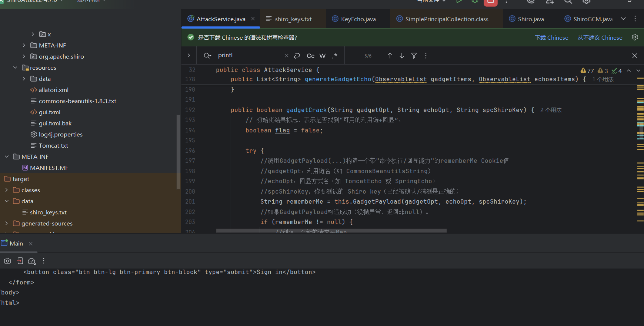Screen dimensions: 644x326
Task: Click the new line replace icon in search
Action: [297, 56]
